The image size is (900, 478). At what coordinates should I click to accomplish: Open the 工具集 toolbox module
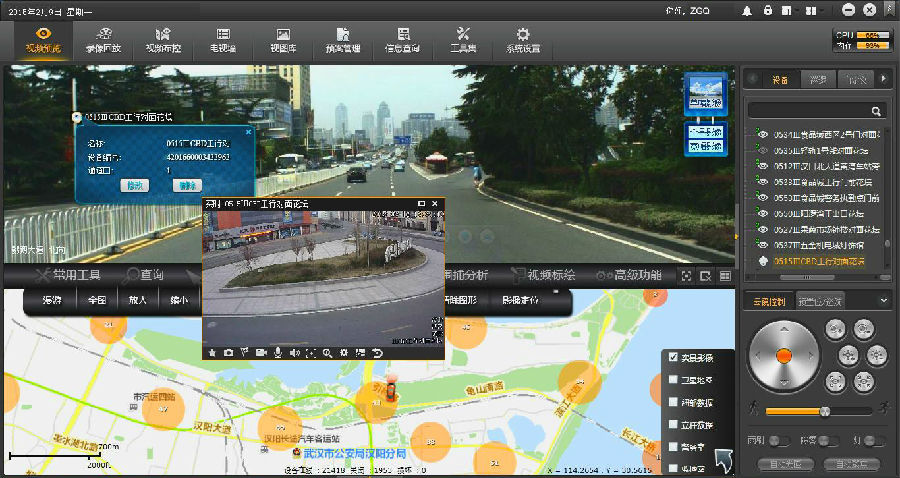(463, 40)
